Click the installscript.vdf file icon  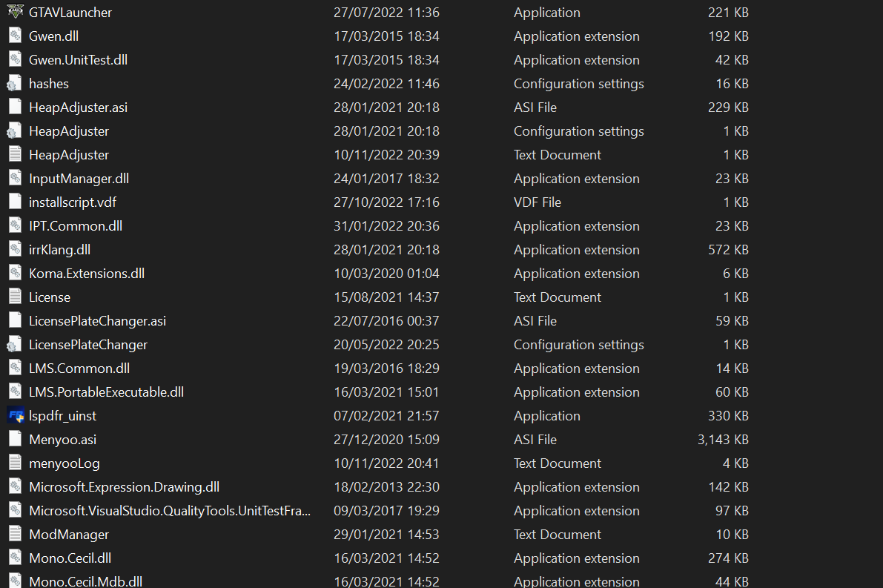pyautogui.click(x=15, y=202)
